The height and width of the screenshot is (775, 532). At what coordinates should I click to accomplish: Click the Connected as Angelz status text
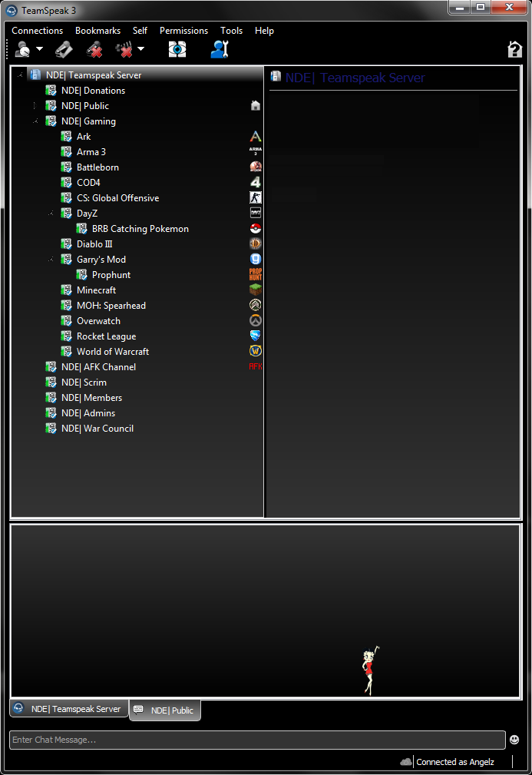coord(455,762)
